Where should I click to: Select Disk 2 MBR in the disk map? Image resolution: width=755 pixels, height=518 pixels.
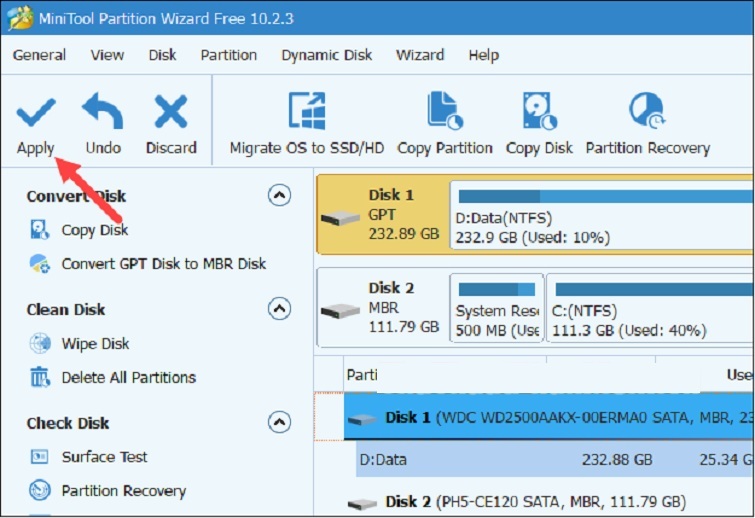tap(380, 307)
